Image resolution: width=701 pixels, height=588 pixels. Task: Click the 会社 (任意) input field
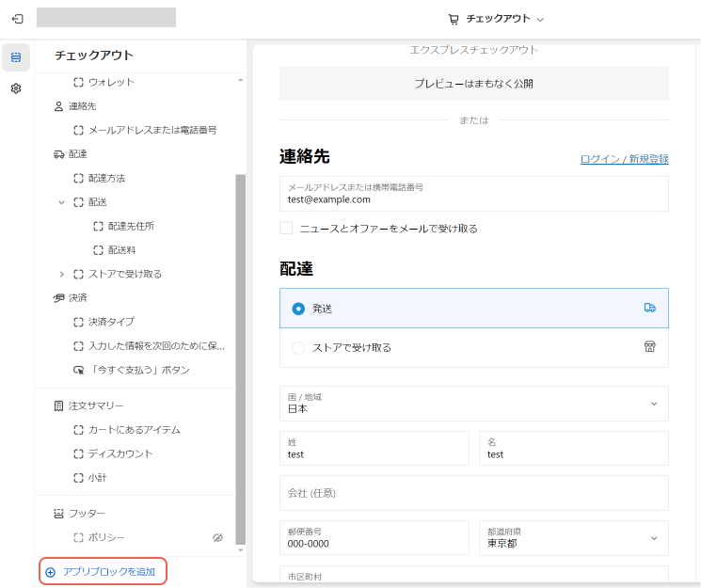[x=474, y=493]
